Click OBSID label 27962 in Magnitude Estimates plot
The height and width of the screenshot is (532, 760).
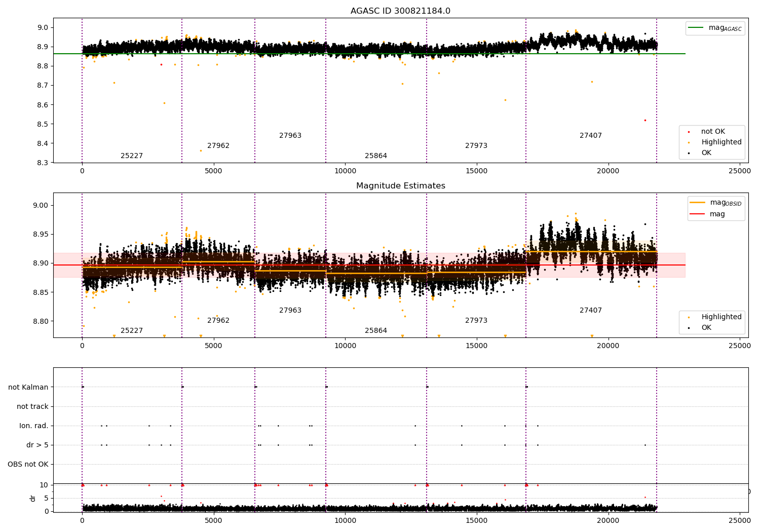pyautogui.click(x=218, y=321)
